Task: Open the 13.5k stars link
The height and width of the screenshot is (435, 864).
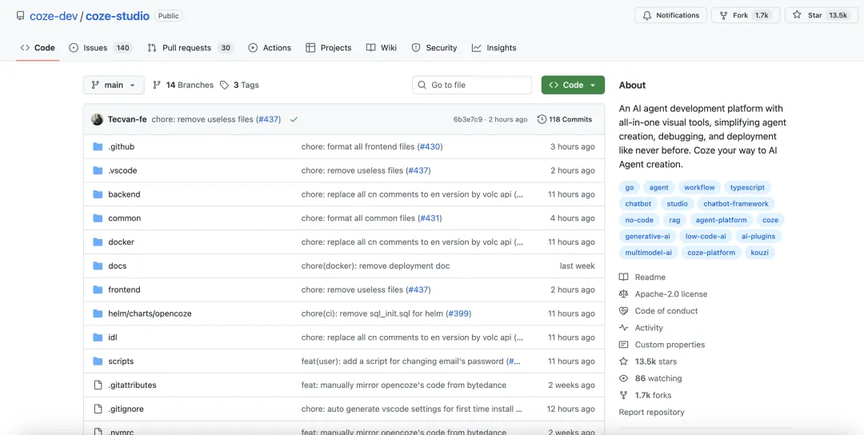Action: click(x=648, y=362)
